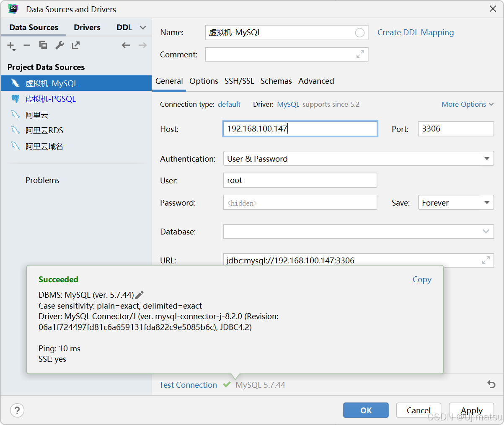Go back with the left arrow icon
This screenshot has height=425, width=504.
click(126, 45)
